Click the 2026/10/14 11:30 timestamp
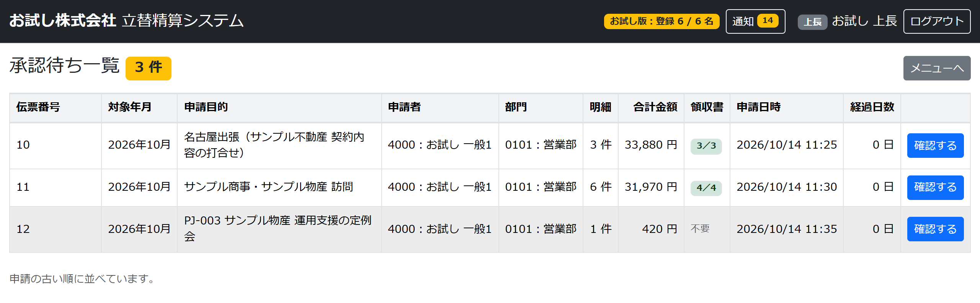Viewport: 980px width, 303px height. click(x=787, y=187)
